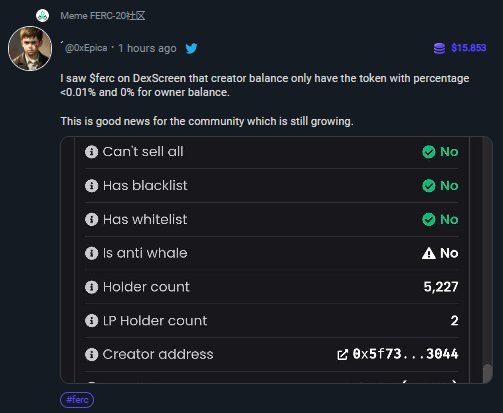Click info icon beside Holder count

tap(91, 287)
